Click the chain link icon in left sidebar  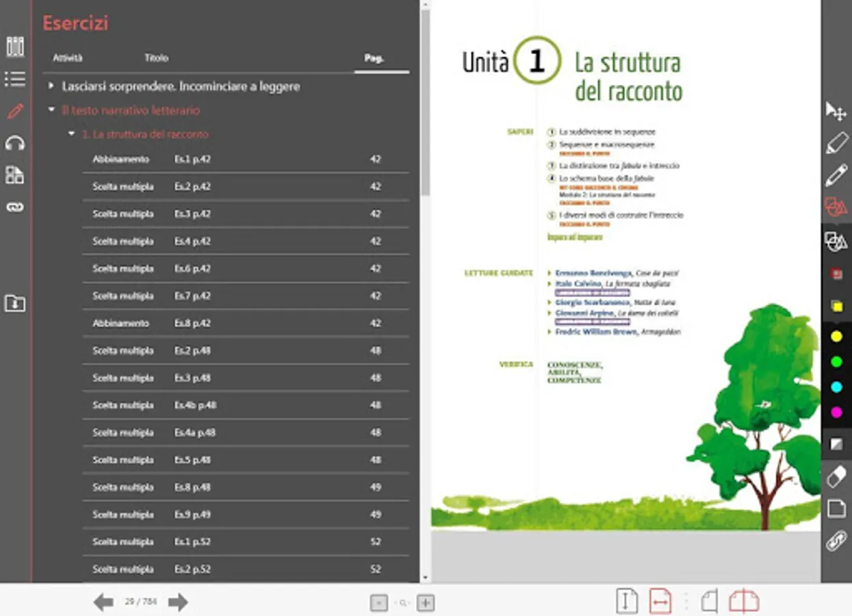click(15, 207)
